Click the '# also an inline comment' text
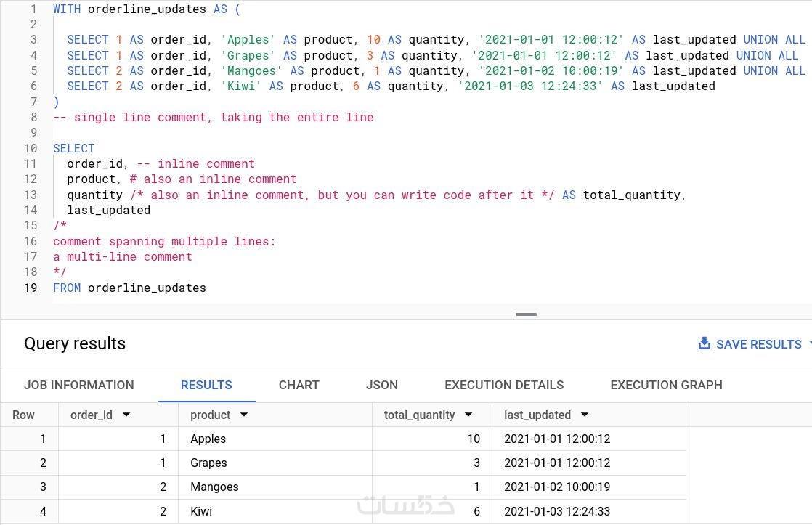Screen dimensions: 812x525 (x=213, y=179)
